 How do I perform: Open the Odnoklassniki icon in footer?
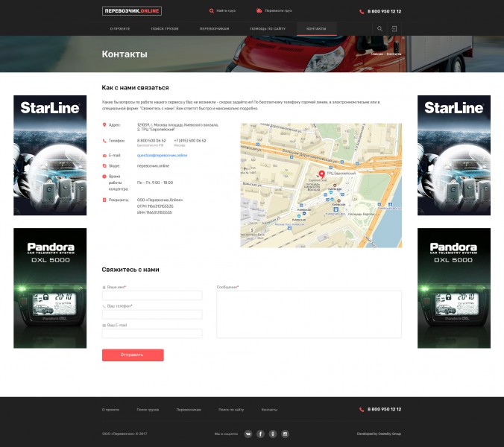pos(273,434)
